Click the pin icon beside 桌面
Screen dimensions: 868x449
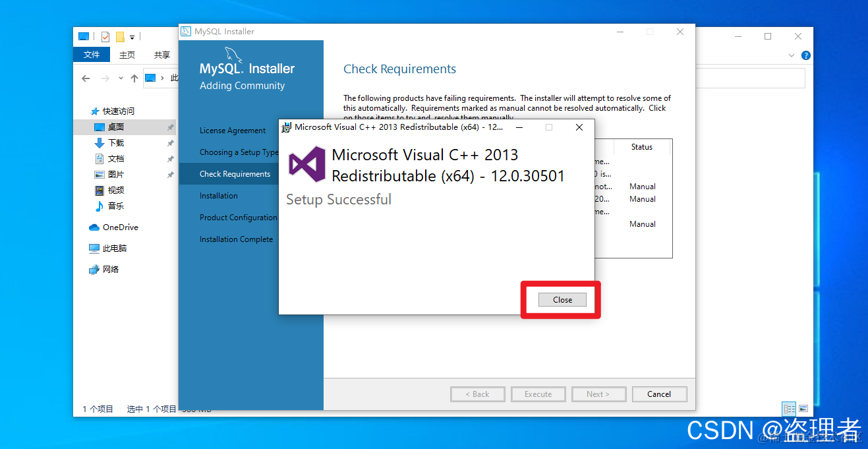(x=170, y=127)
